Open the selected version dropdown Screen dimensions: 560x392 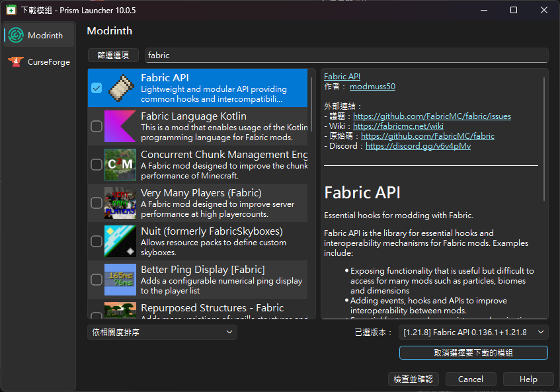(474, 332)
